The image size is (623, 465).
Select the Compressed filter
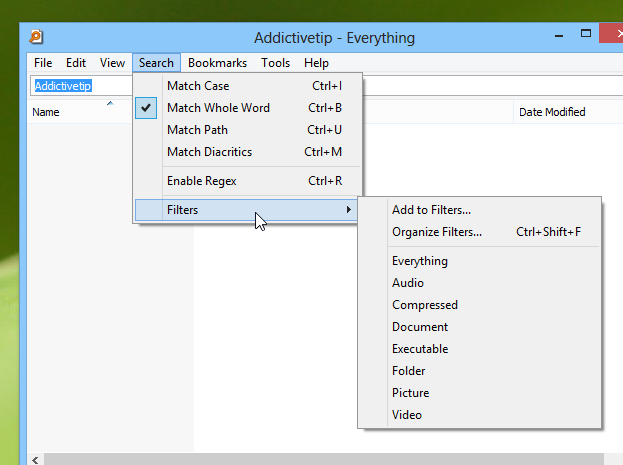480,305
